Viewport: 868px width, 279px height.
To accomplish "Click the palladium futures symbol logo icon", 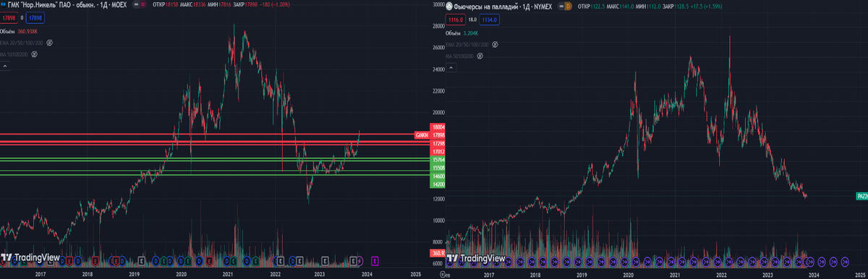I will (449, 7).
